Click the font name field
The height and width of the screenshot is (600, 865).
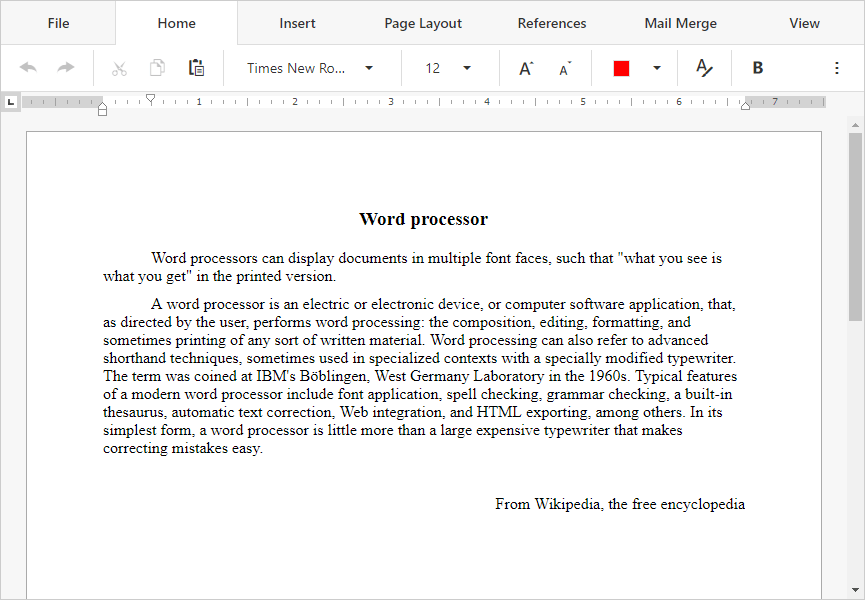click(296, 68)
